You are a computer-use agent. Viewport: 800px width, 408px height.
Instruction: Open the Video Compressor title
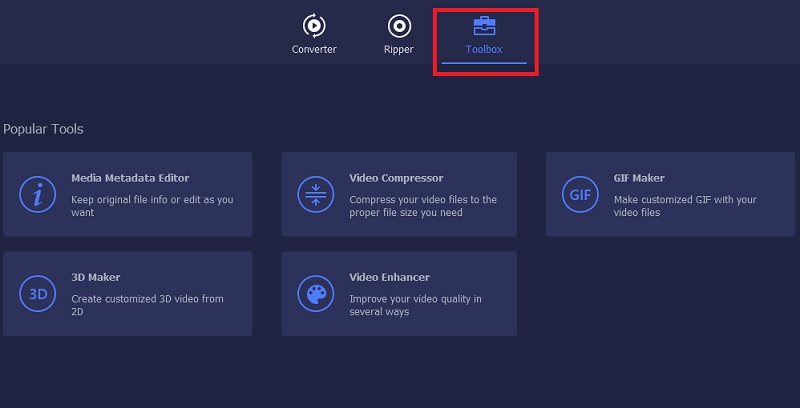point(396,178)
